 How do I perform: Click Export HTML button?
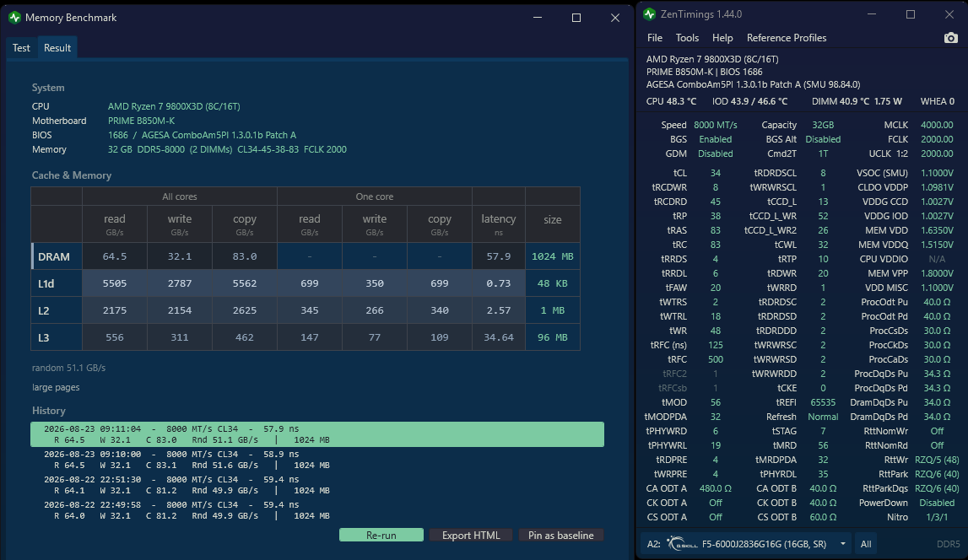click(x=471, y=535)
